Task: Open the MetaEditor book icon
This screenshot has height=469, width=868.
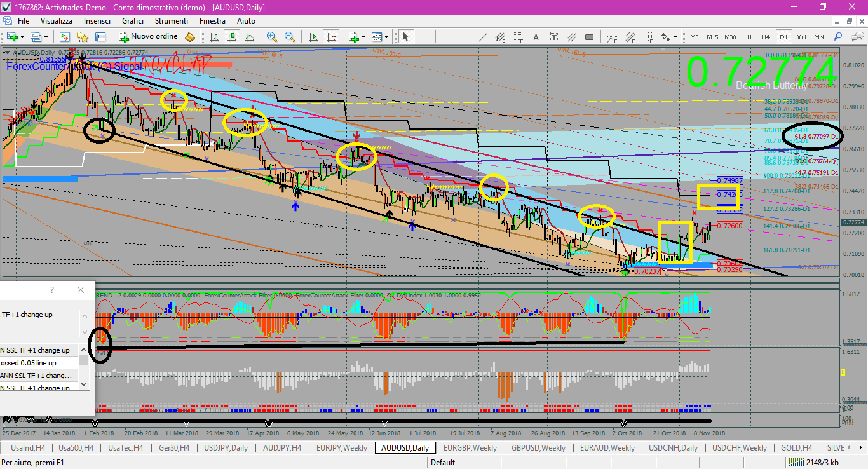Action: tap(190, 37)
